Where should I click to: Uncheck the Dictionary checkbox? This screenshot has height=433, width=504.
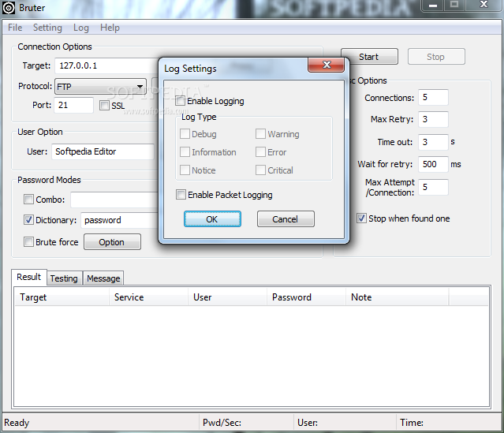28,220
